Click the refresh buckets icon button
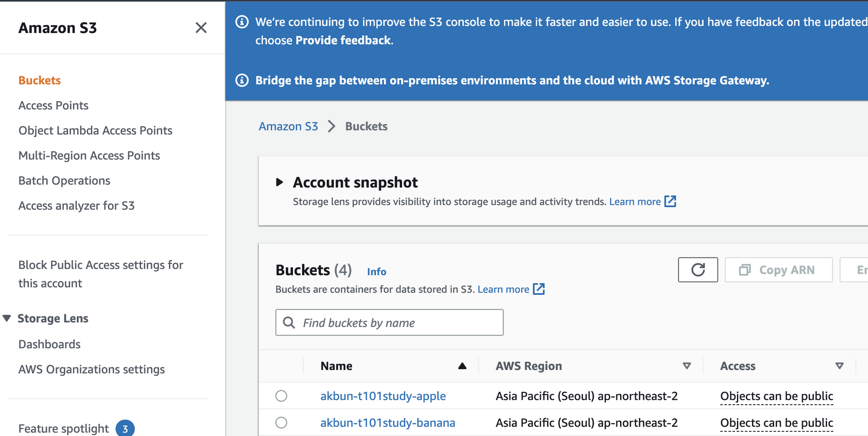This screenshot has width=868, height=436. click(x=698, y=270)
